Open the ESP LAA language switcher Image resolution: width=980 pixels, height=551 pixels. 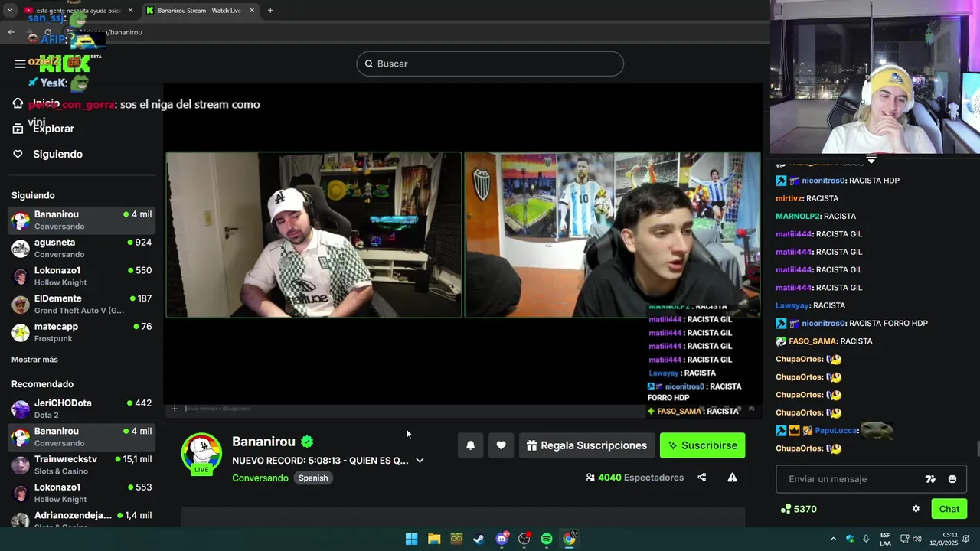pyautogui.click(x=885, y=539)
